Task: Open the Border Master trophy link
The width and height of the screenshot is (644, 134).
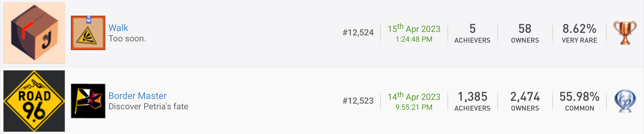Action: tap(137, 96)
